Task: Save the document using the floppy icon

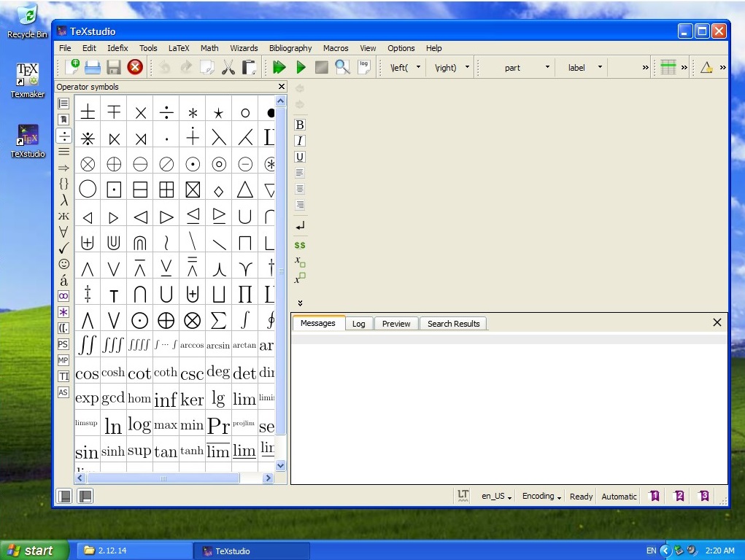Action: (x=114, y=67)
